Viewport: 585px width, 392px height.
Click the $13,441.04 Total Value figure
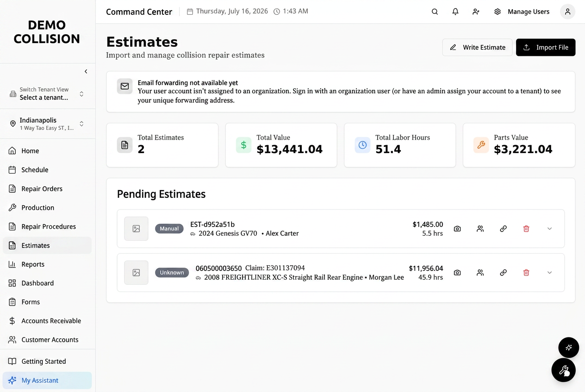pos(290,149)
